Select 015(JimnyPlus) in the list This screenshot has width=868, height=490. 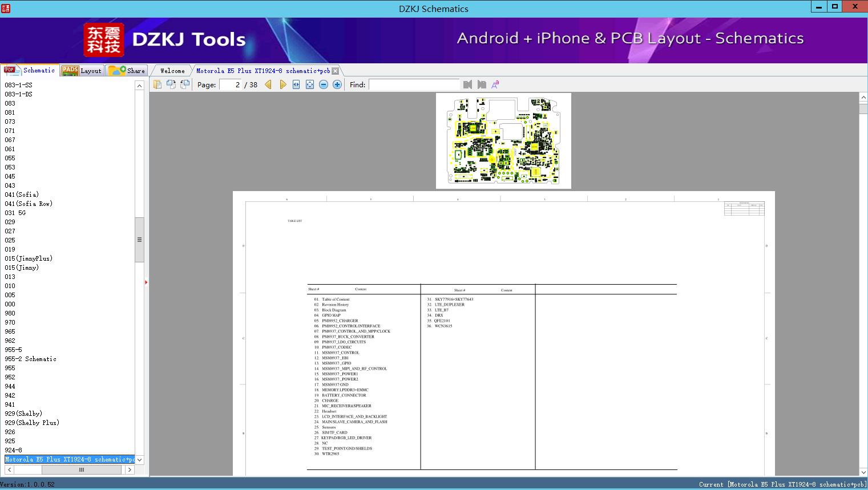[x=29, y=258]
